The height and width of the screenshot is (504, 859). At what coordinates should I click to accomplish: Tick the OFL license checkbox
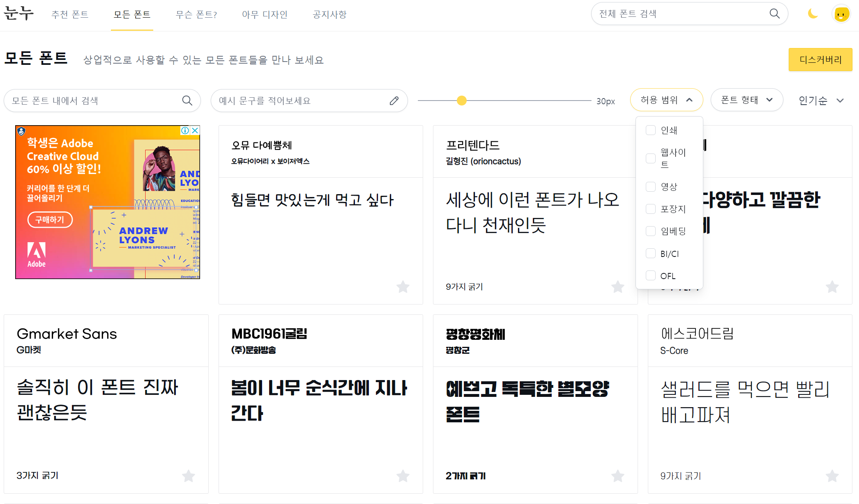[651, 275]
